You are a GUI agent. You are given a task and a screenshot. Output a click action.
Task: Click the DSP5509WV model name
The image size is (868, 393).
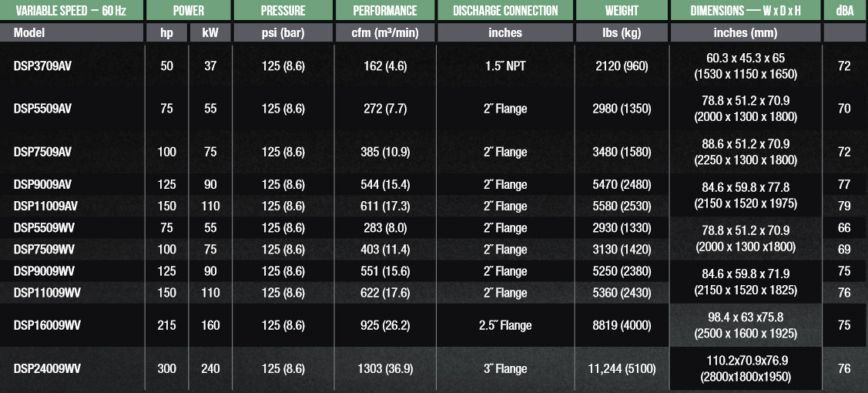[x=44, y=228]
